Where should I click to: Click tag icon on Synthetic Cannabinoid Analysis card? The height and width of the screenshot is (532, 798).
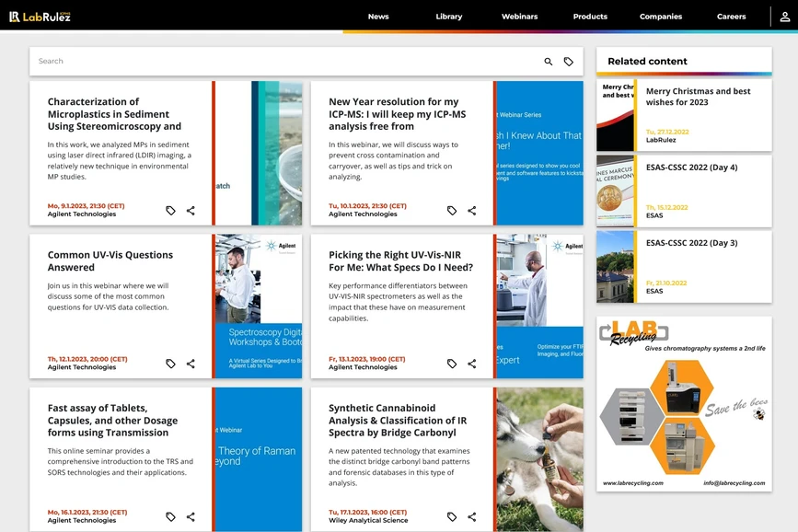click(x=451, y=516)
